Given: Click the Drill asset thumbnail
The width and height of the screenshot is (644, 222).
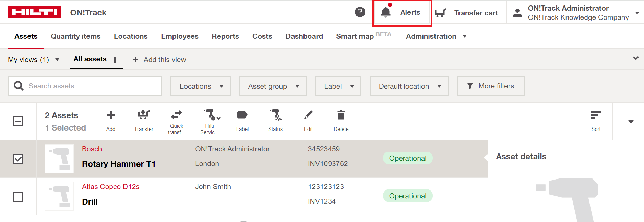Looking at the screenshot, I should point(59,196).
